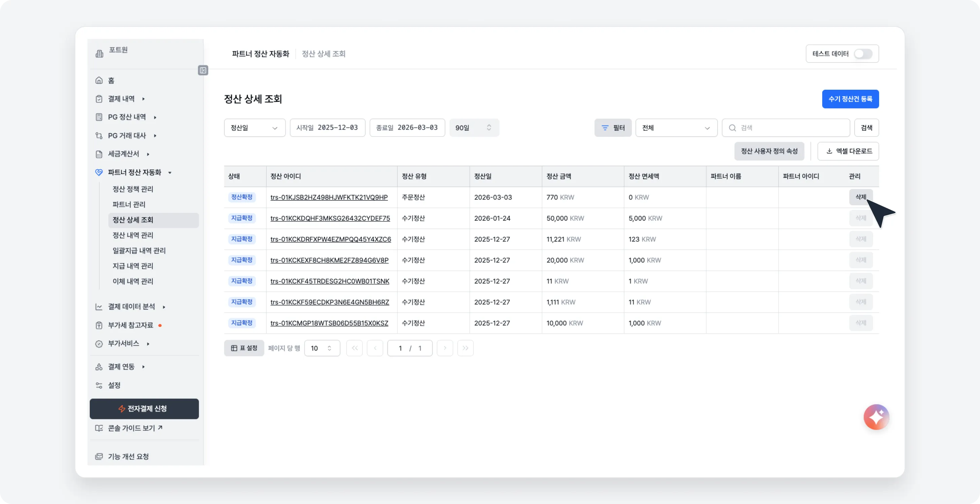The image size is (980, 504).
Task: Open 지급 내역 관리 submenu item
Action: [133, 266]
